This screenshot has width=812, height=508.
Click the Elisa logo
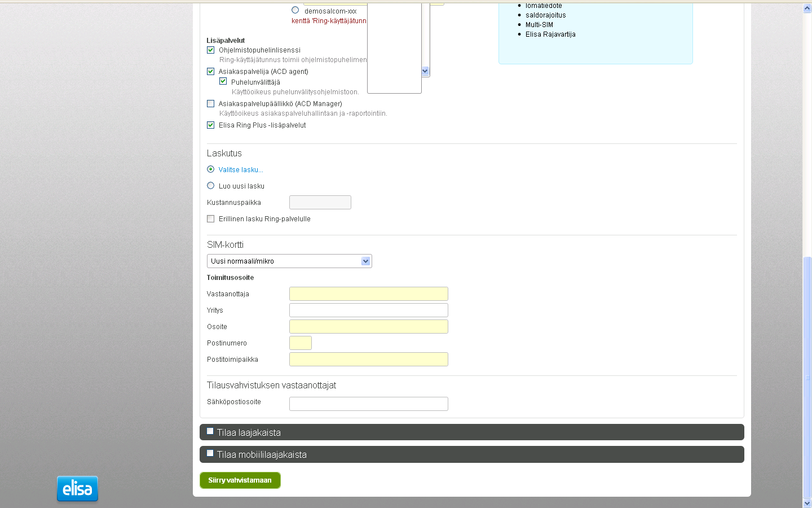point(77,488)
